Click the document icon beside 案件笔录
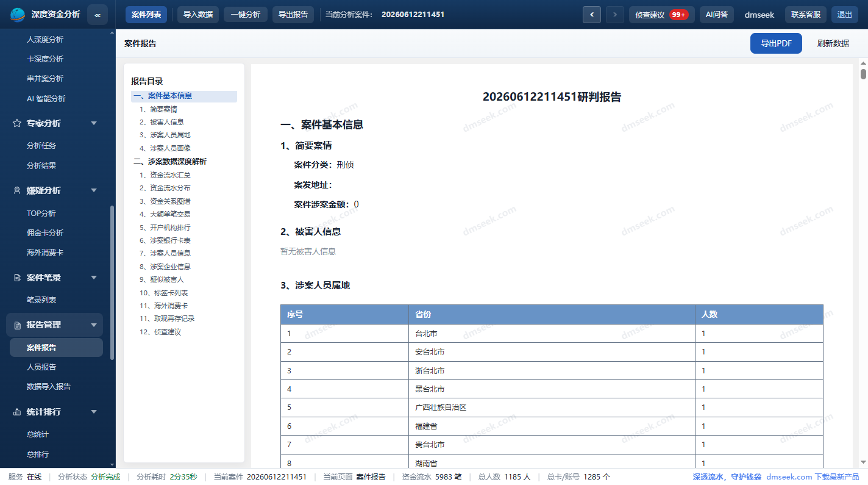 (x=16, y=278)
